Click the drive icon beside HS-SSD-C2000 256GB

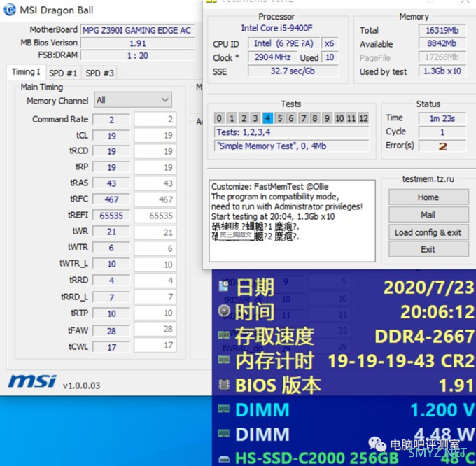pos(224,459)
